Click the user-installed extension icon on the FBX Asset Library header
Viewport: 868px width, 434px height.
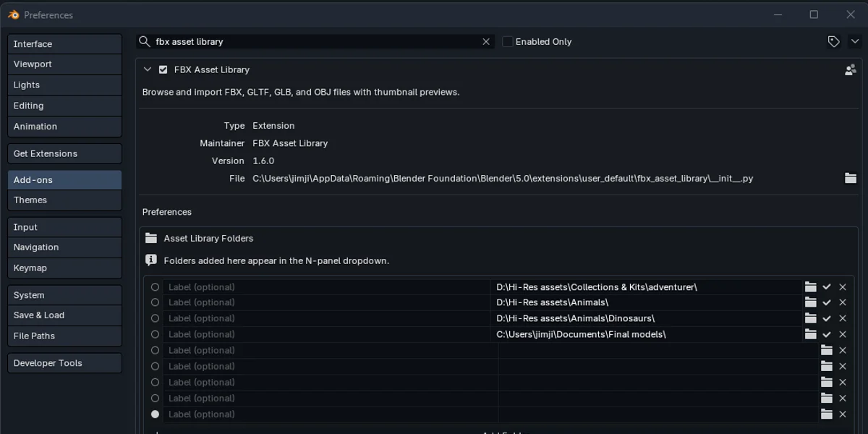click(850, 69)
